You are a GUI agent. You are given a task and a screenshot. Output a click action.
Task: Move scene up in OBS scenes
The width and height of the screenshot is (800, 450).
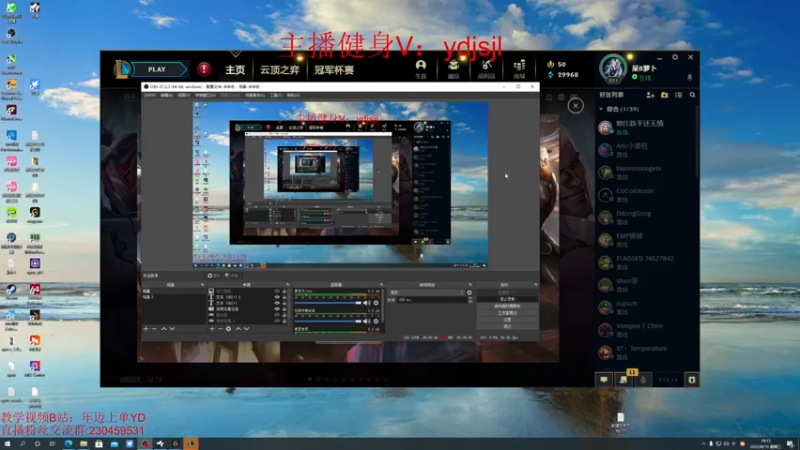coord(164,329)
